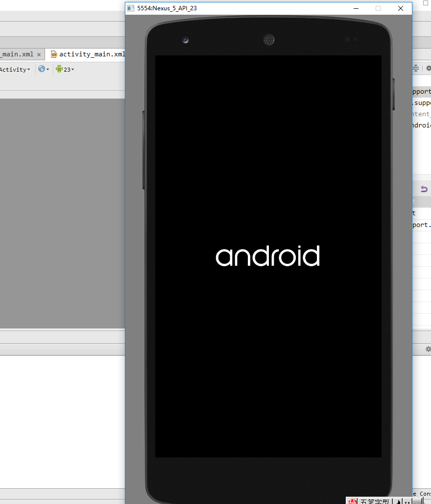Click the 五笔字型 input method label
The image size is (431, 504).
tap(374, 502)
